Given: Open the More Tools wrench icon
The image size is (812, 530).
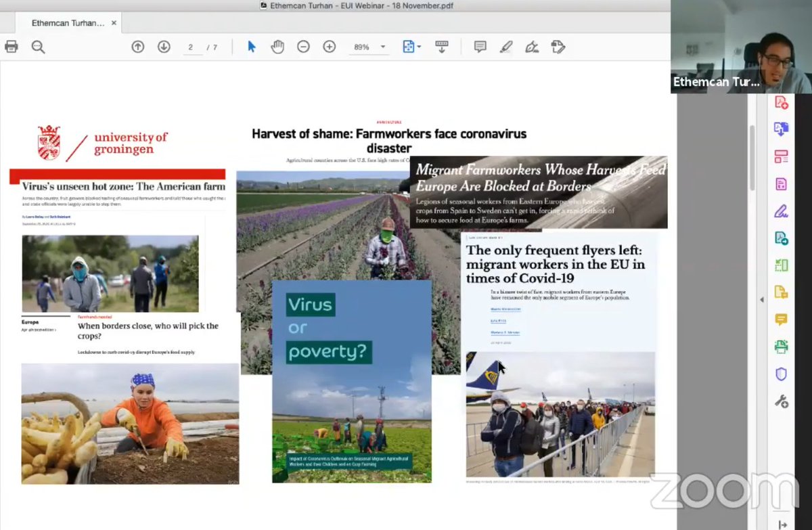Looking at the screenshot, I should coord(781,401).
